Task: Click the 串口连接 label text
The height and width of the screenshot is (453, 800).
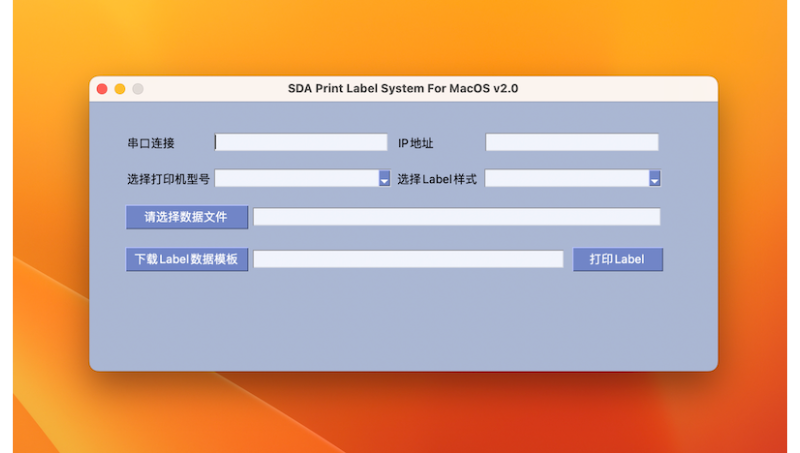Action: (151, 143)
